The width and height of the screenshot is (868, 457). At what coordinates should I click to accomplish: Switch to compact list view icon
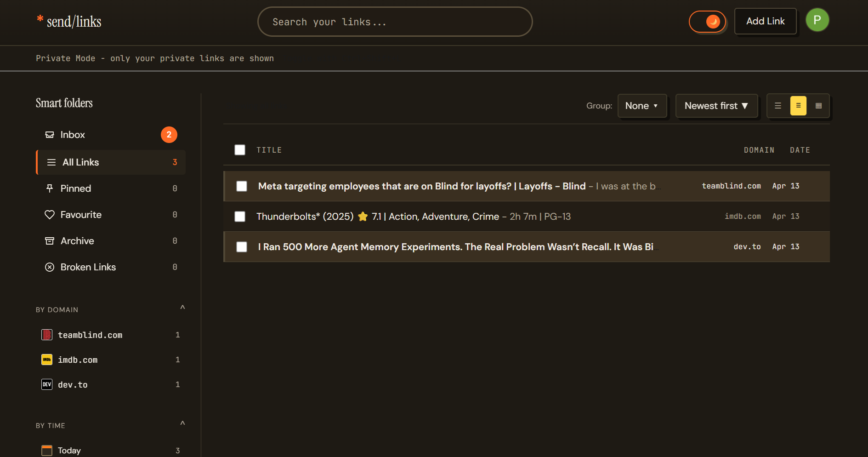click(x=778, y=106)
